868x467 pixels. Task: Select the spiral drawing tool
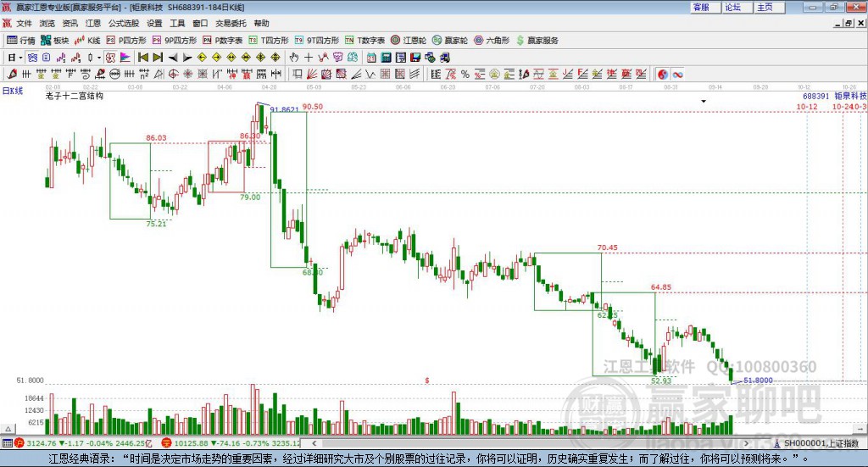click(86, 74)
